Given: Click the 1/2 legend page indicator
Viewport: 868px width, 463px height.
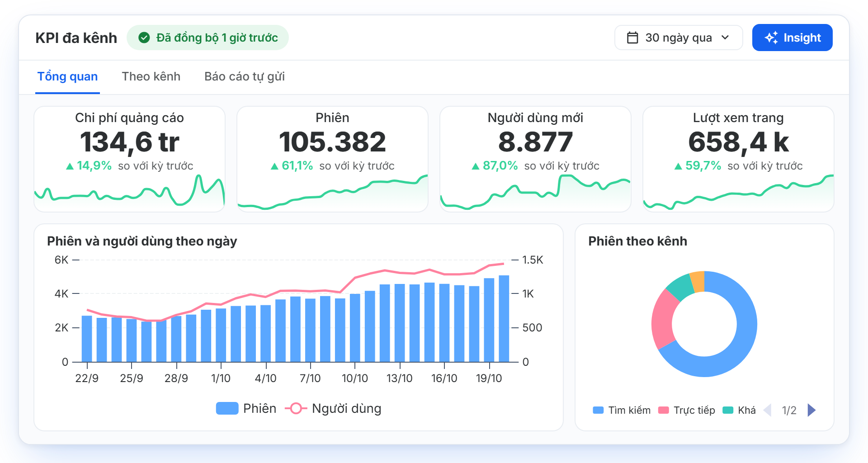Looking at the screenshot, I should click(x=789, y=410).
